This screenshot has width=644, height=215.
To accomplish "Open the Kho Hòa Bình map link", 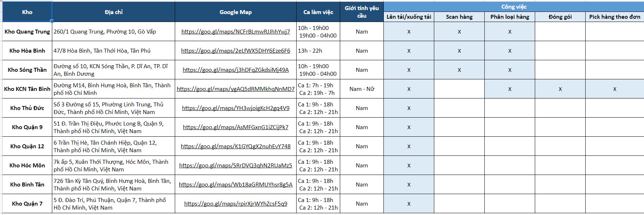I will tap(236, 51).
